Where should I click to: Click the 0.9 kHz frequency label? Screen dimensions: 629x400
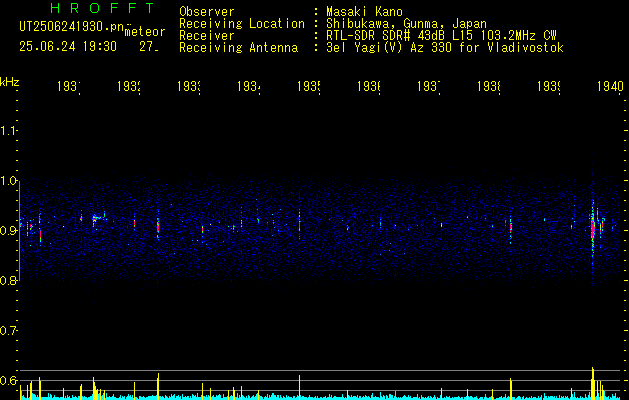click(9, 231)
